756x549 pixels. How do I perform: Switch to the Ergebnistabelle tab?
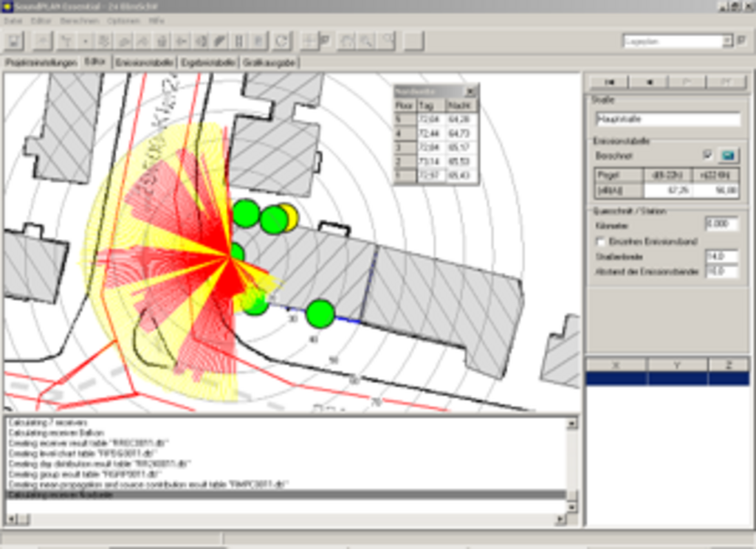pyautogui.click(x=207, y=63)
